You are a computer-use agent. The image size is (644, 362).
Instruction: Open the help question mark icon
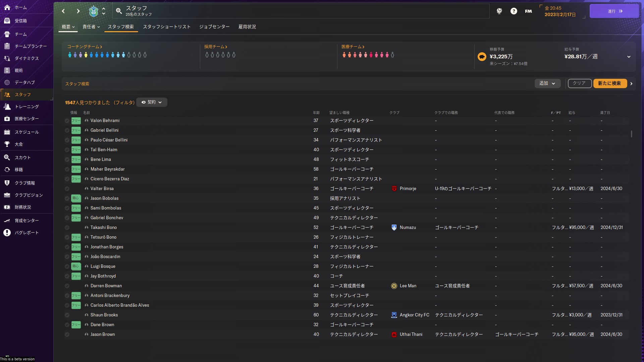(x=514, y=11)
